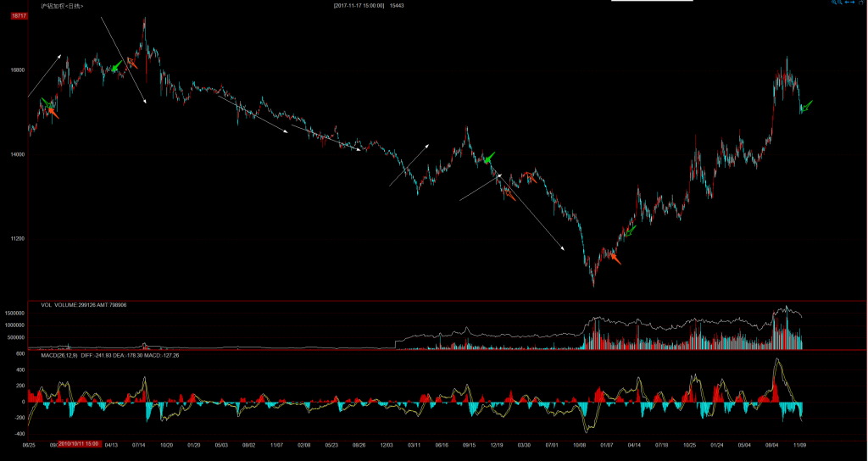Click the VOL indicator label
Screen dimensions: 868x461
point(47,304)
